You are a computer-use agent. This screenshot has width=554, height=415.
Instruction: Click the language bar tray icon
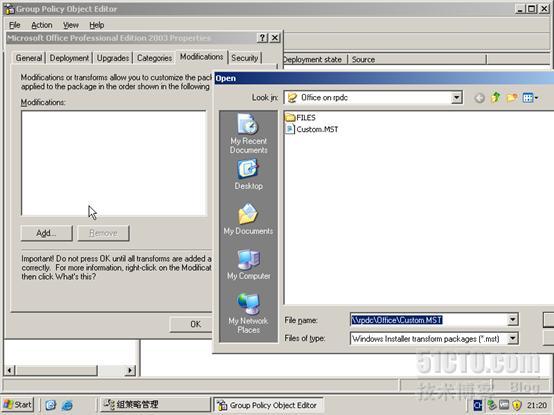click(477, 405)
